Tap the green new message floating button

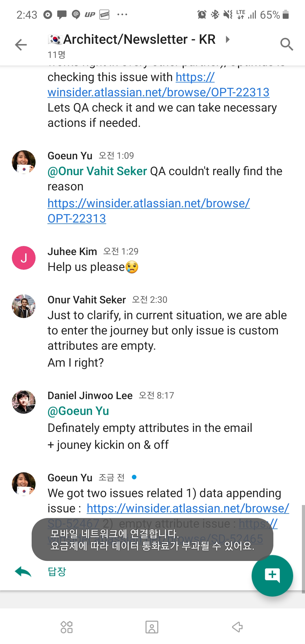pyautogui.click(x=272, y=575)
